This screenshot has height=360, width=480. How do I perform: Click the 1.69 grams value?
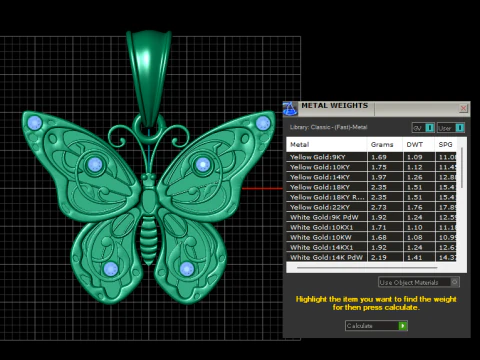[x=379, y=157]
